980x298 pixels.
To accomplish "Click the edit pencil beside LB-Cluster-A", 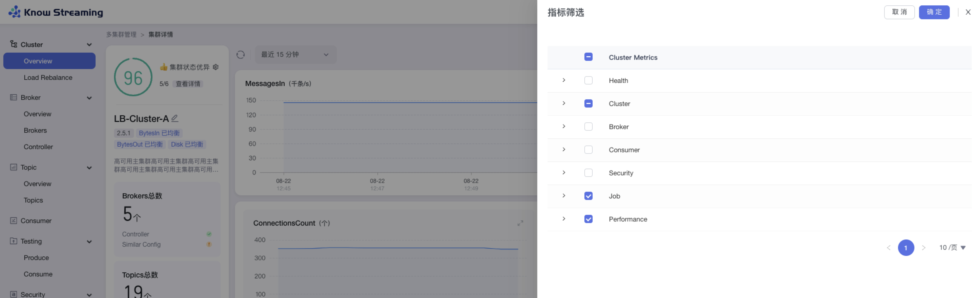I will point(175,119).
